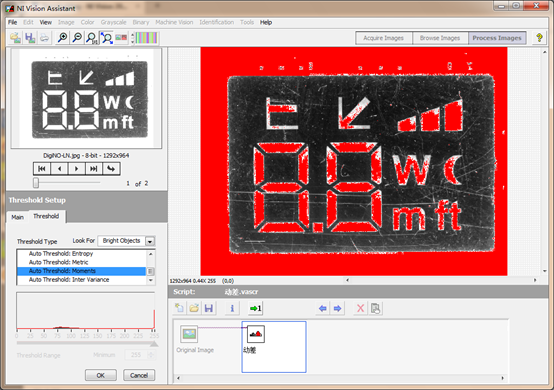Image resolution: width=554 pixels, height=390 pixels.
Task: Select the threshold step in script
Action: [x=256, y=334]
